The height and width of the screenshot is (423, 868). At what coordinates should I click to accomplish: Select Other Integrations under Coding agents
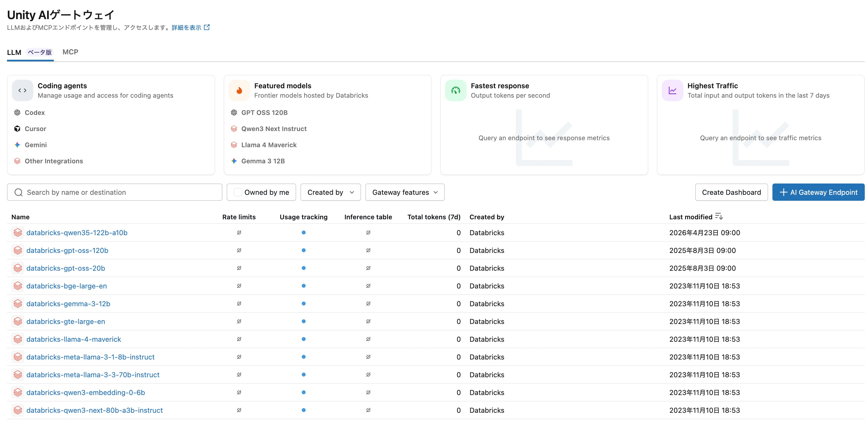pos(54,161)
